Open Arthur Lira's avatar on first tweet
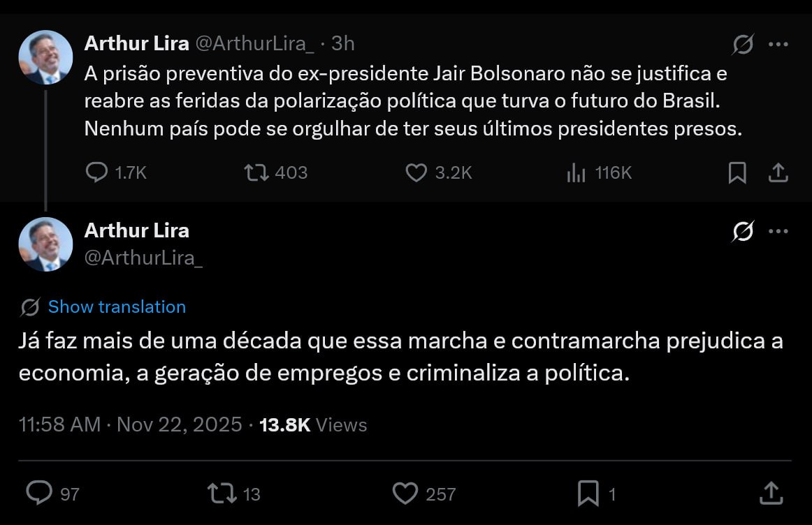 (x=46, y=57)
